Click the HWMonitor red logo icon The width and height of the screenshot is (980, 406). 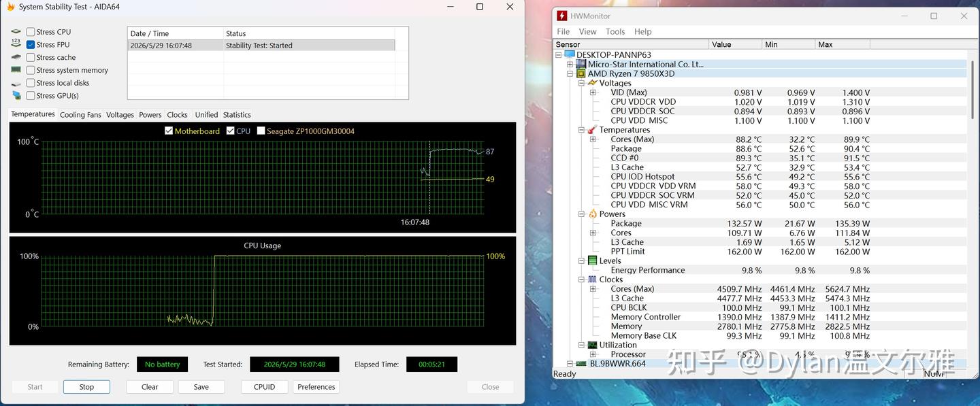pos(561,16)
